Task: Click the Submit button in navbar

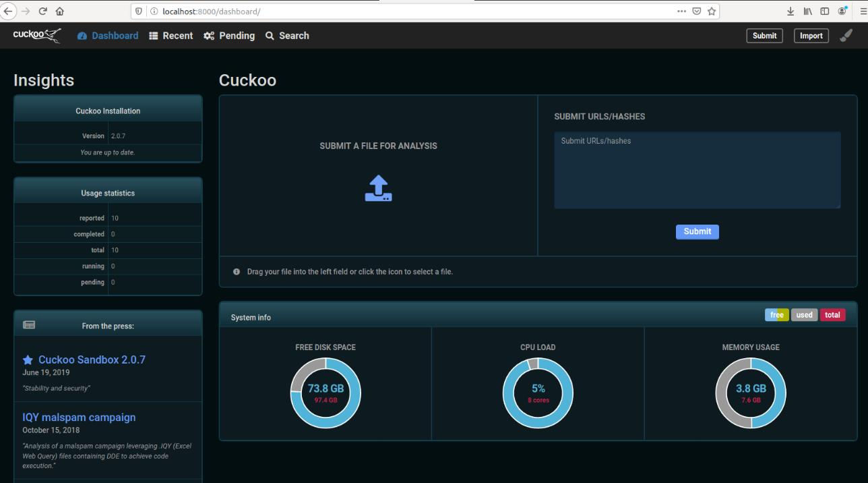Action: pos(764,36)
